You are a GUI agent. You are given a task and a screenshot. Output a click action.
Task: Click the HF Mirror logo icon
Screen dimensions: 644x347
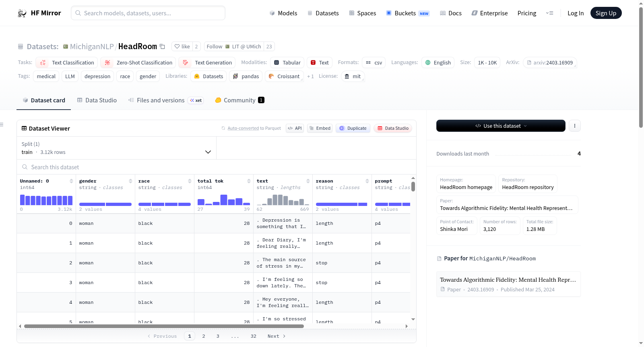[x=22, y=13]
